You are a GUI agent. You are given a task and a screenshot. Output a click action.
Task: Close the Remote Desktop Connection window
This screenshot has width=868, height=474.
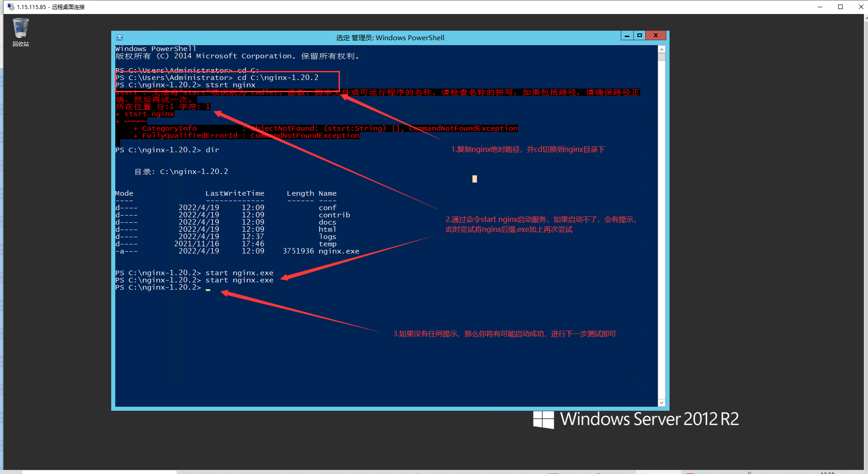coord(861,7)
